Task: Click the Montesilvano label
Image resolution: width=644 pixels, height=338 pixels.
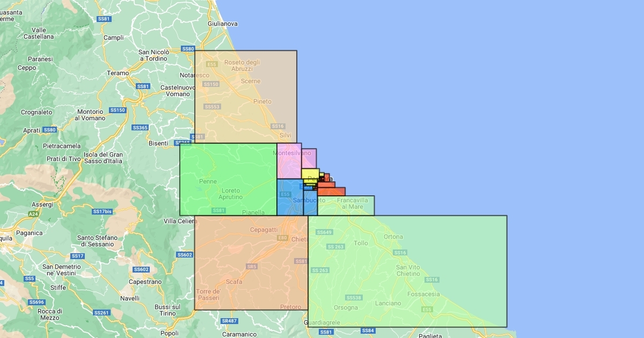Action: pyautogui.click(x=292, y=153)
